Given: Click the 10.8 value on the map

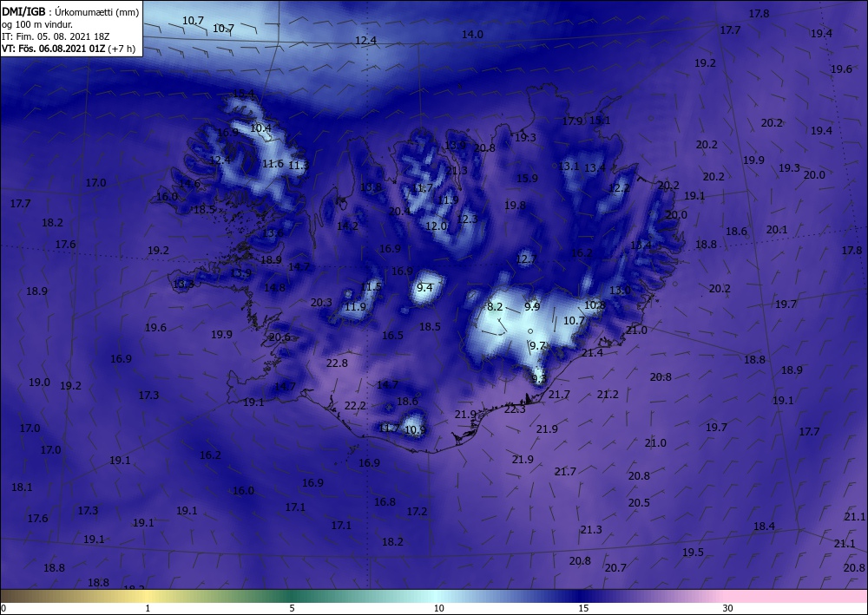Looking at the screenshot, I should (x=595, y=304).
